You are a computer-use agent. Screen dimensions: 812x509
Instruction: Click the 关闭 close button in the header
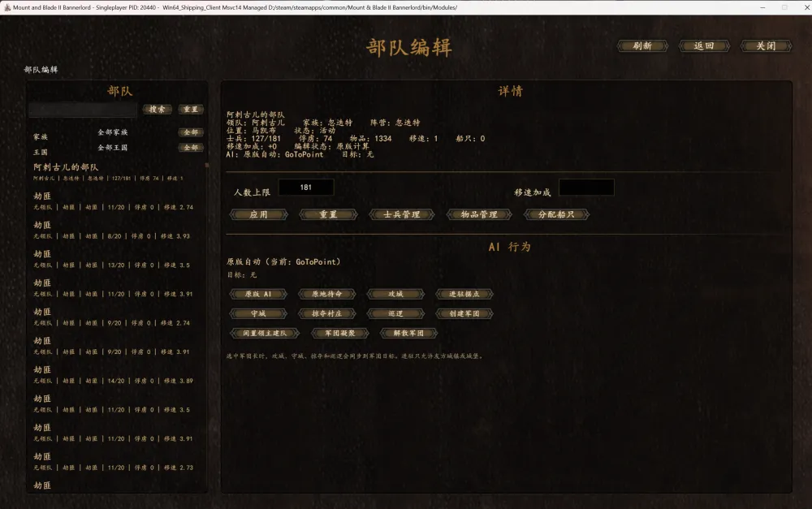pos(766,45)
